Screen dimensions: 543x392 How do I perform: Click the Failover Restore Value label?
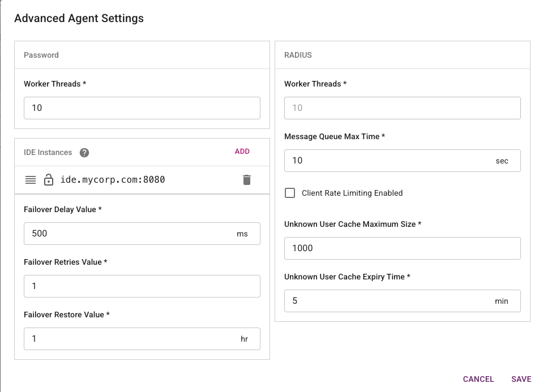pos(66,315)
